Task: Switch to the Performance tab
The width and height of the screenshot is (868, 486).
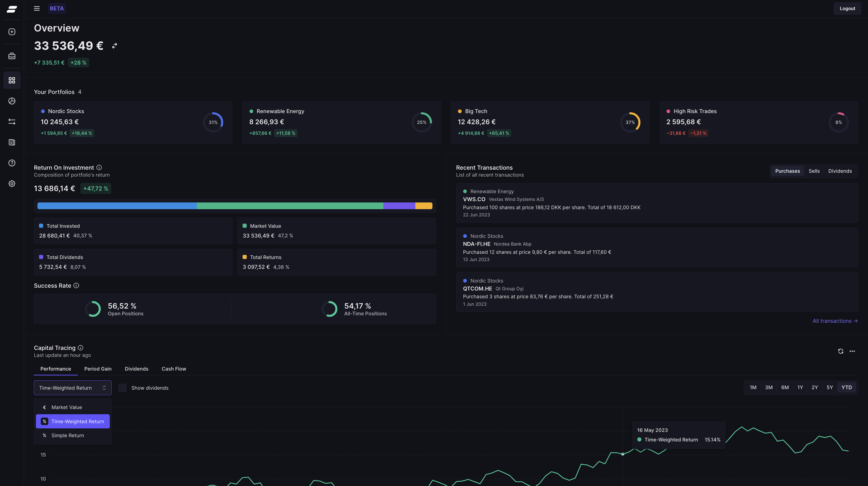Action: [x=56, y=369]
